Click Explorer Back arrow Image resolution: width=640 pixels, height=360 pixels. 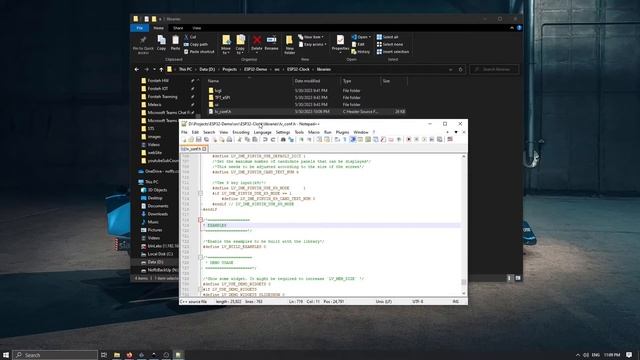coord(137,69)
